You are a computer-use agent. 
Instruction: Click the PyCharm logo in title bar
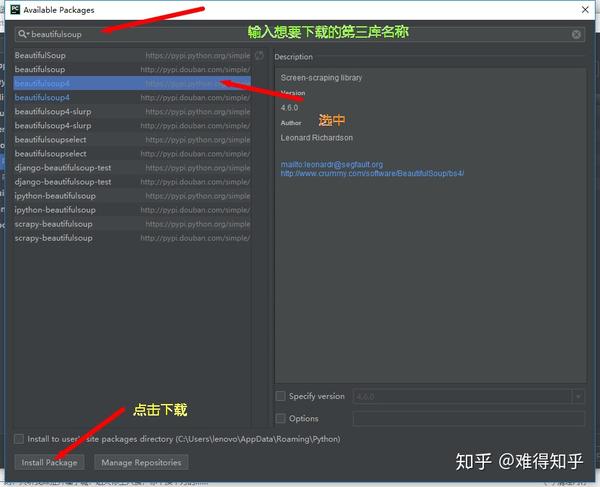point(15,10)
